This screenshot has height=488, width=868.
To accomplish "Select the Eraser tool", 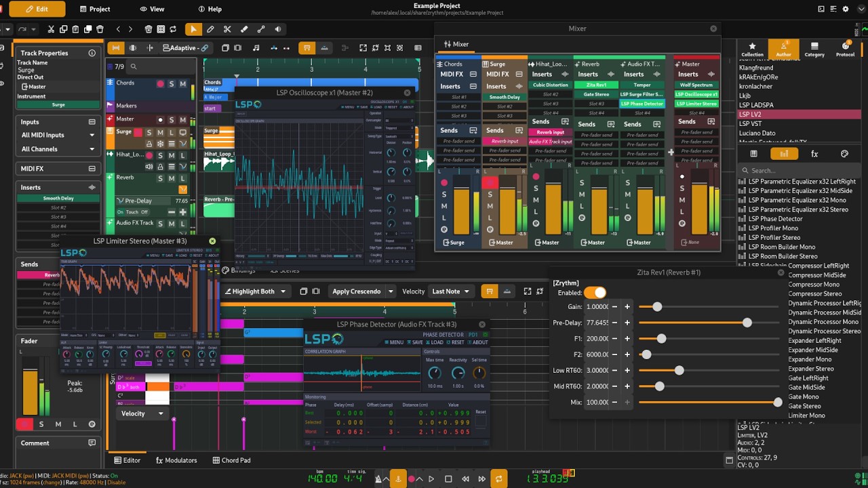I will point(244,29).
